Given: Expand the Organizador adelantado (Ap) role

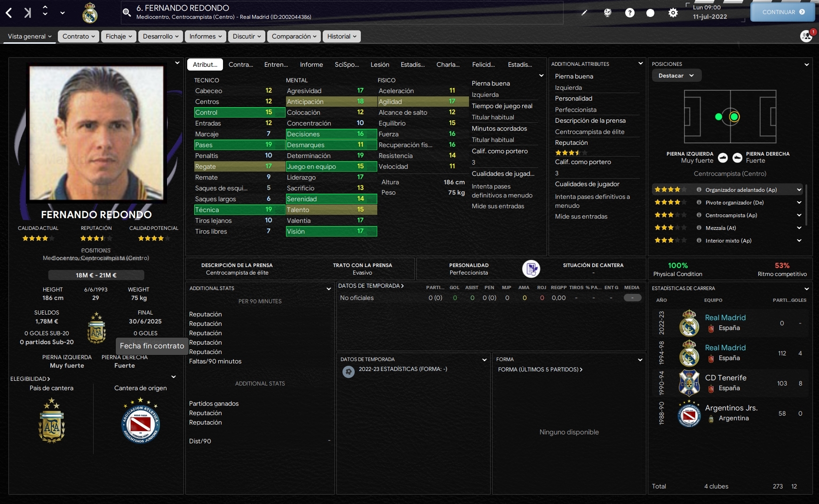Looking at the screenshot, I should (799, 190).
